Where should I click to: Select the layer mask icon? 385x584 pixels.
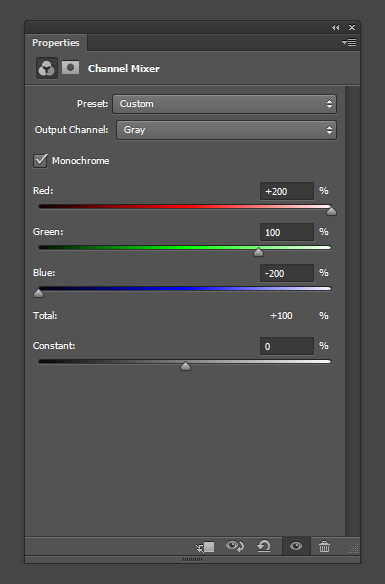[70, 68]
